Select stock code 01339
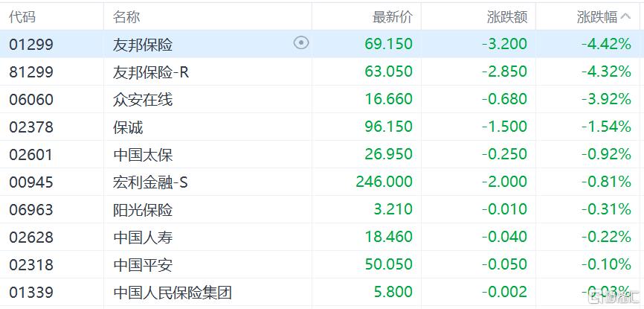The height and width of the screenshot is (309, 644). tap(31, 292)
